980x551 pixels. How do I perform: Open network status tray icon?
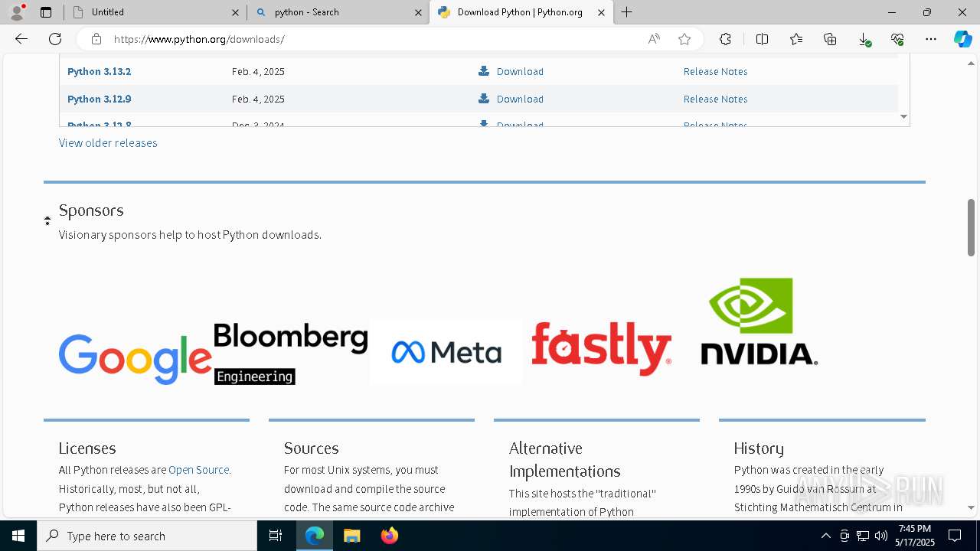(x=863, y=536)
